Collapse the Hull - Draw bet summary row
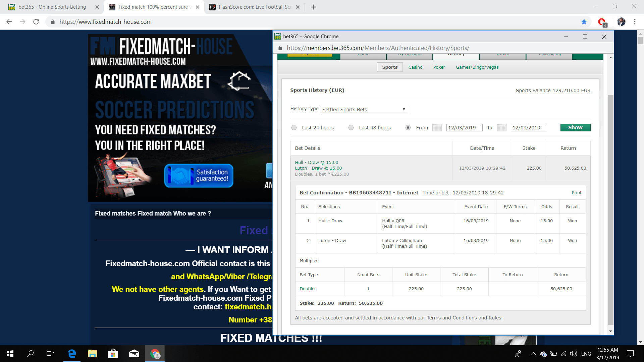The height and width of the screenshot is (362, 644). pos(440,168)
